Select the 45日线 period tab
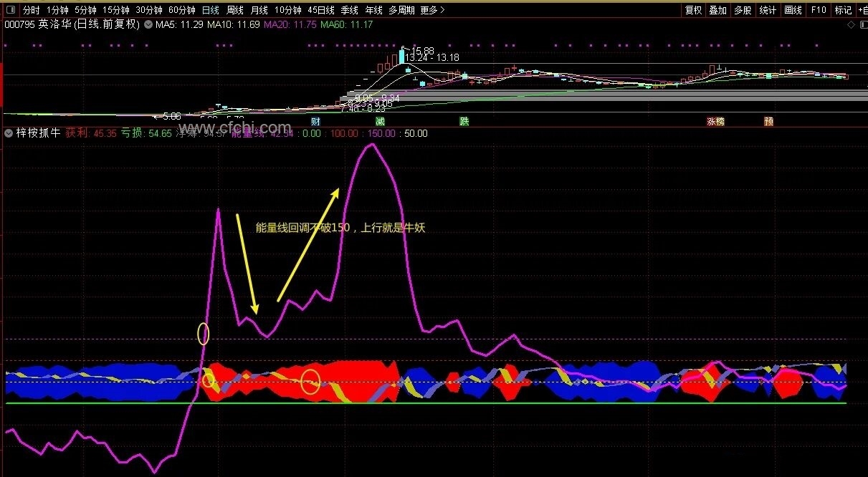 click(x=321, y=10)
